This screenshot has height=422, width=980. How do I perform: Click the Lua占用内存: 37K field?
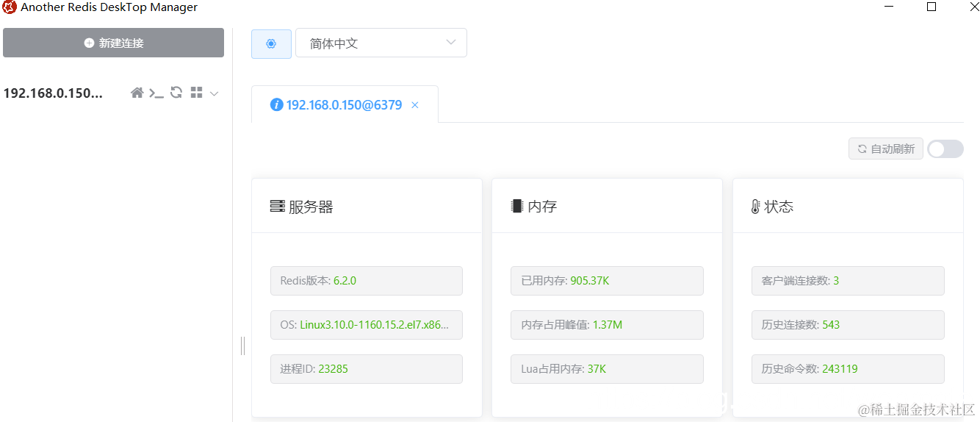pyautogui.click(x=607, y=369)
